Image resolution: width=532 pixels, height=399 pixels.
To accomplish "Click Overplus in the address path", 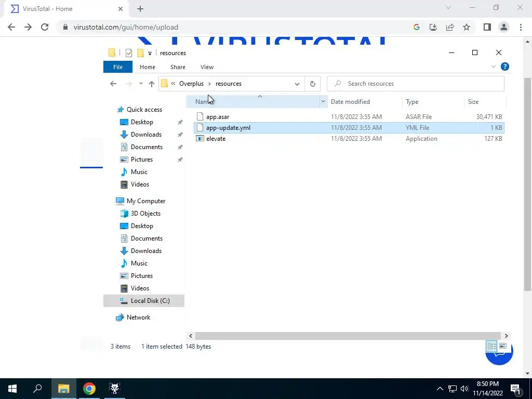I will (x=191, y=84).
